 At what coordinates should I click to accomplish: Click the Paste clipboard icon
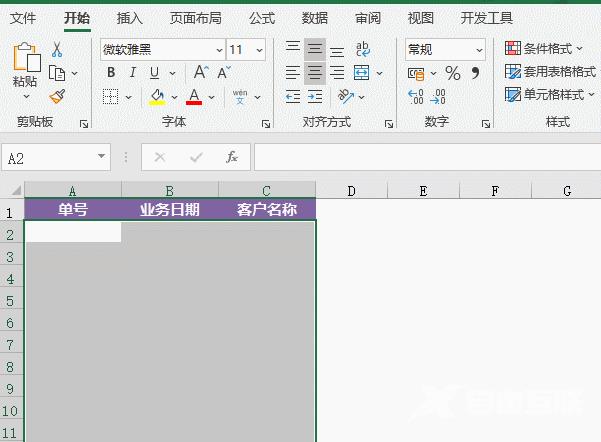coord(24,60)
